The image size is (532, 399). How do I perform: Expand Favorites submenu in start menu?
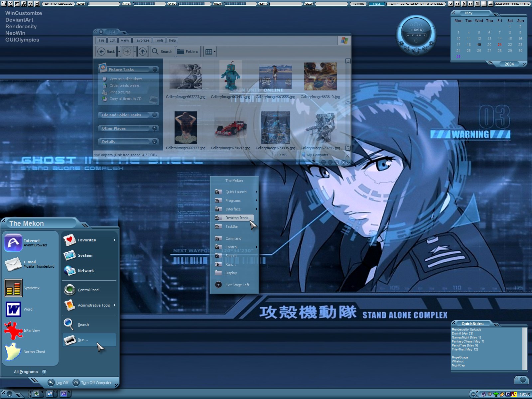click(x=89, y=240)
